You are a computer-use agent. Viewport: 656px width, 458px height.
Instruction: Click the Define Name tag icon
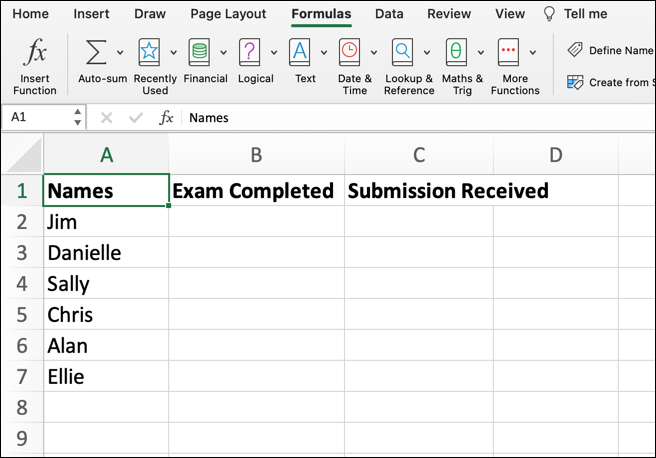point(575,50)
